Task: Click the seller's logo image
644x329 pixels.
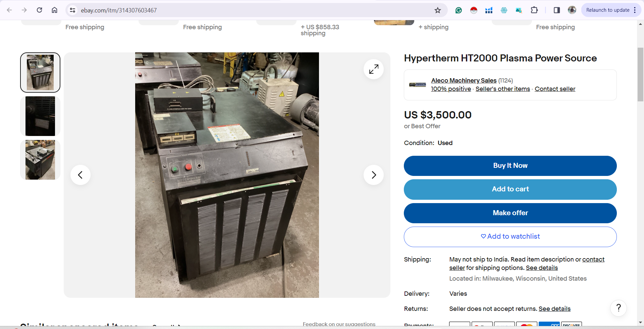Action: [x=417, y=85]
